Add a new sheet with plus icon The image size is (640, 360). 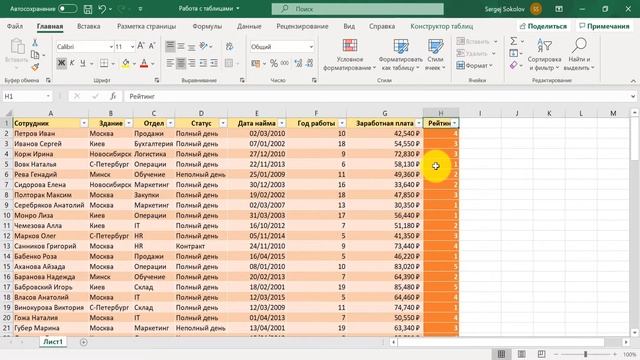point(84,342)
